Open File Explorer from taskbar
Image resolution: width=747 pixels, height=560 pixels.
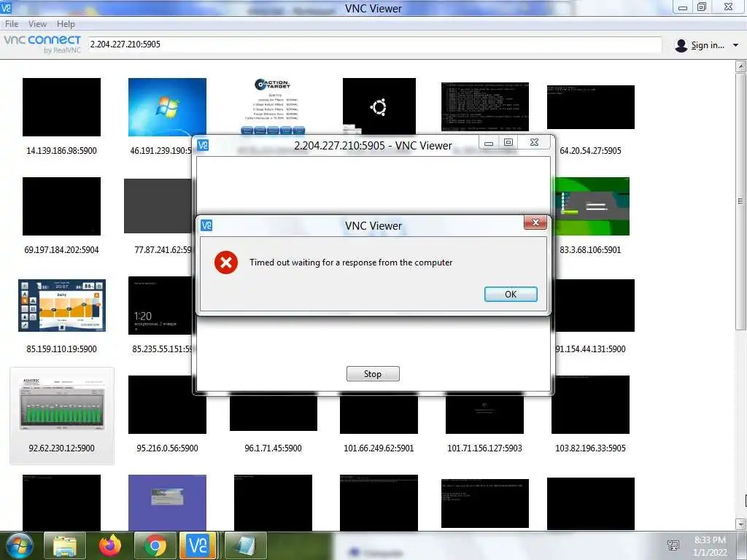65,545
